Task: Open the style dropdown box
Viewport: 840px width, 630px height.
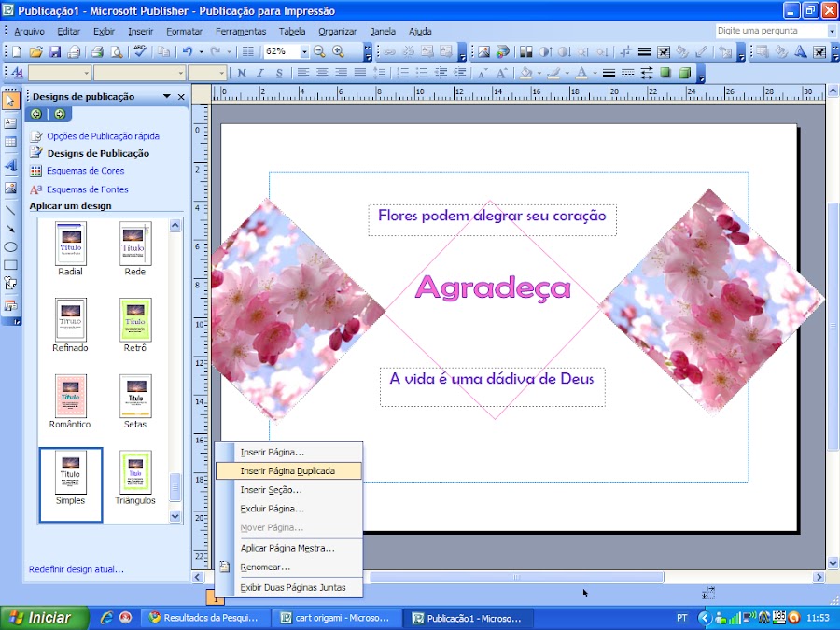Action: click(x=86, y=73)
